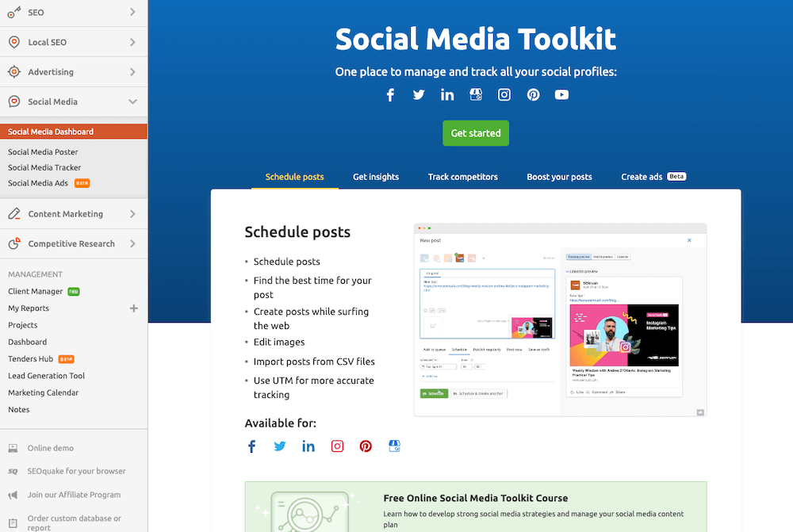Click the Online demo monitor icon
The height and width of the screenshot is (532, 793).
pyautogui.click(x=13, y=448)
